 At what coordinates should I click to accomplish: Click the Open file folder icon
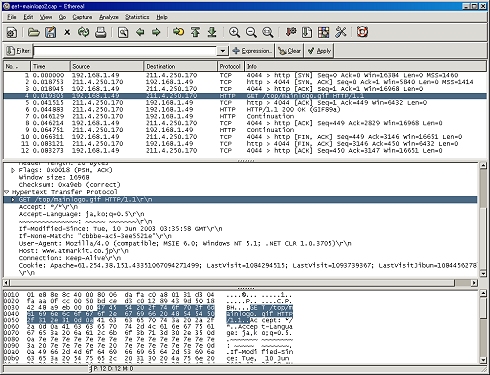click(x=33, y=32)
